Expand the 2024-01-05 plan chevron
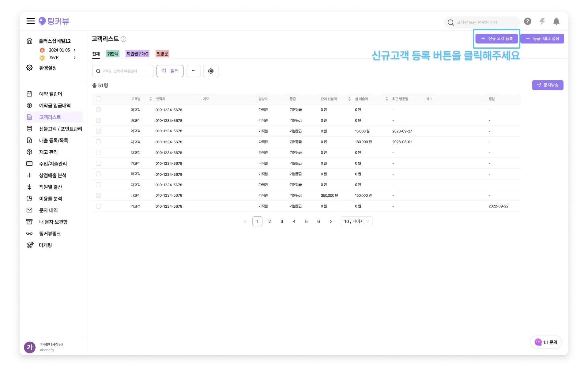This screenshot has height=369, width=588. [x=74, y=50]
